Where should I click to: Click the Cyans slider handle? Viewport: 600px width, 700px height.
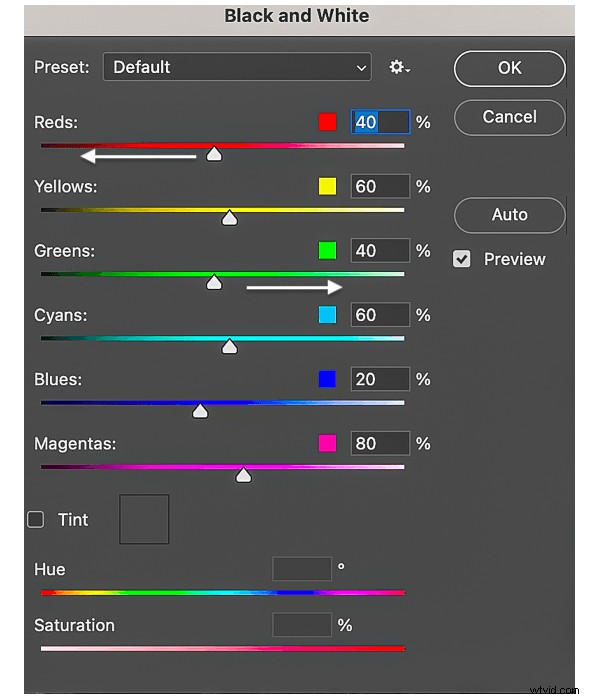click(229, 346)
